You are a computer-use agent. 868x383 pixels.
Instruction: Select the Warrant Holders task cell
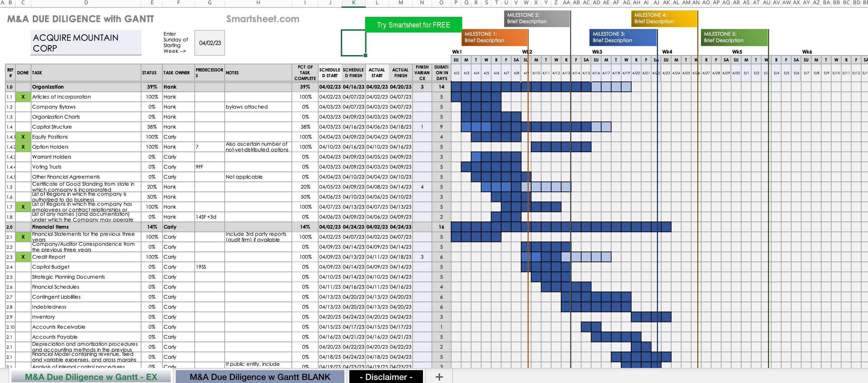coord(86,157)
